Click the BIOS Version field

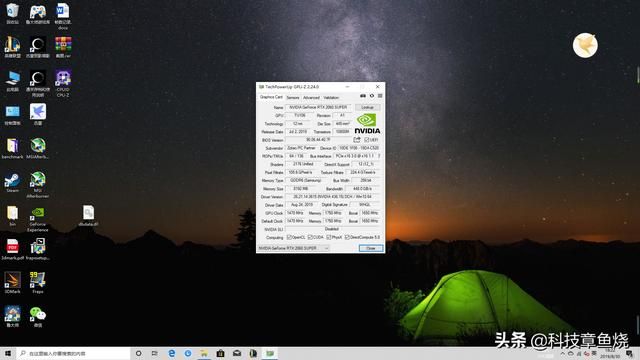[318, 140]
